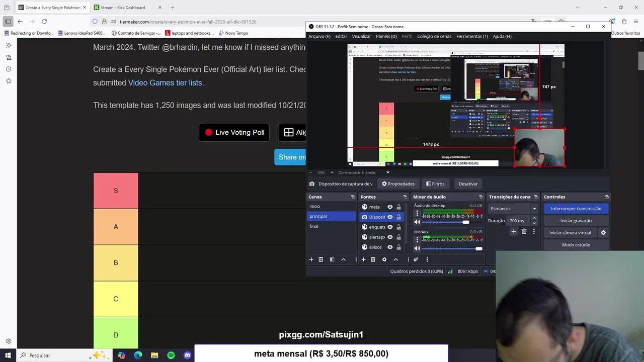The height and width of the screenshot is (362, 644).
Task: Undock the Transições de cena panel
Action: [x=536, y=197]
